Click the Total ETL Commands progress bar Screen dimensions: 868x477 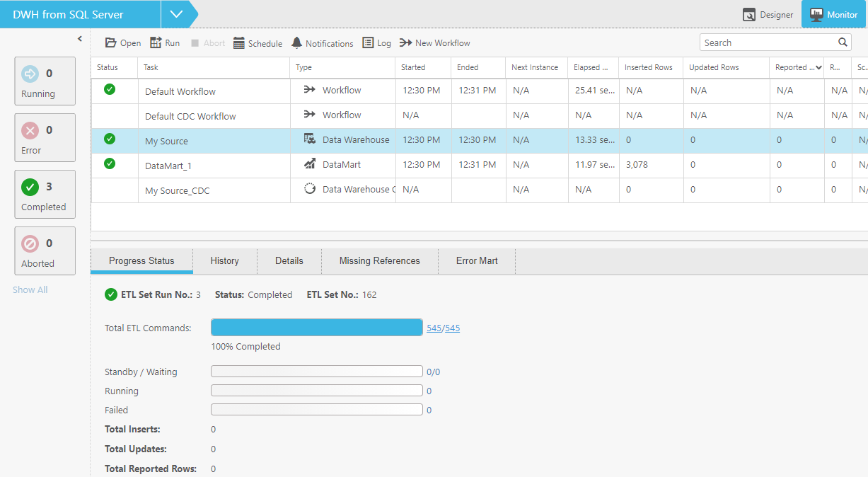317,327
